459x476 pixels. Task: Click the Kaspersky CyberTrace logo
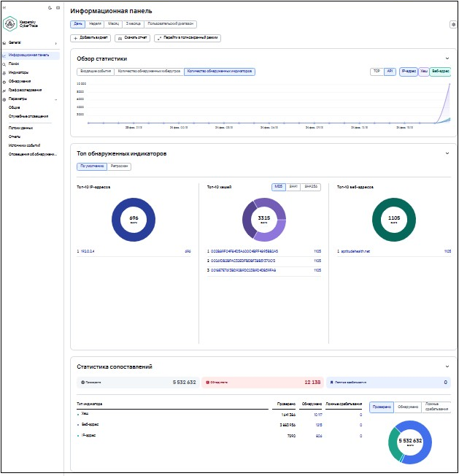(x=10, y=23)
